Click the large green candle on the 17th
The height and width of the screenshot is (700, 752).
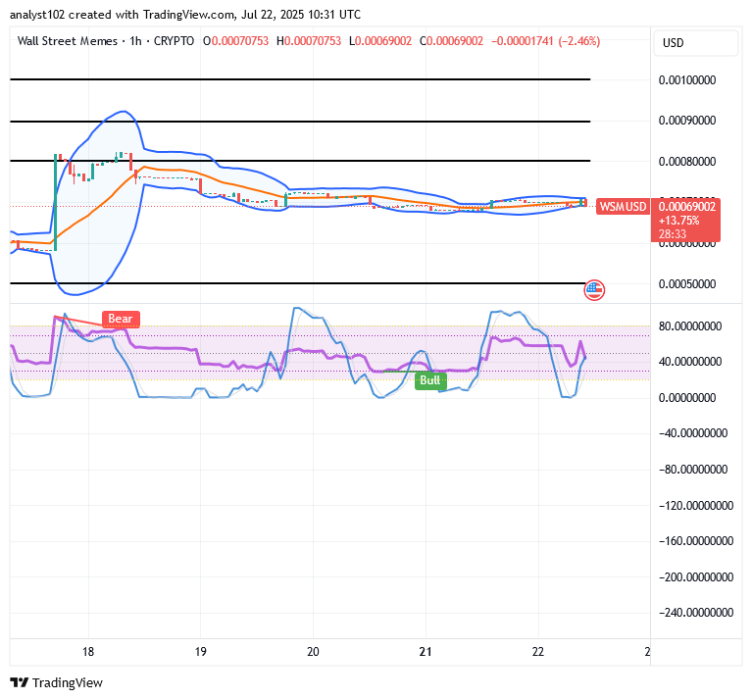click(x=56, y=202)
